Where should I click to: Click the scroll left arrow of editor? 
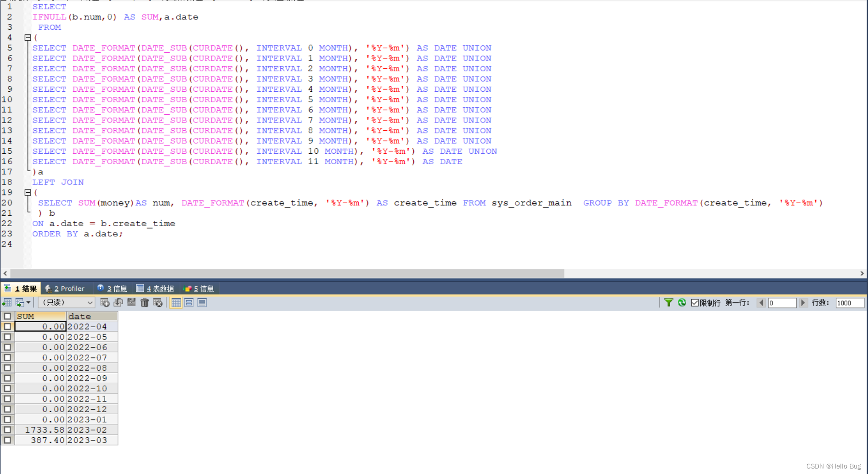point(5,273)
